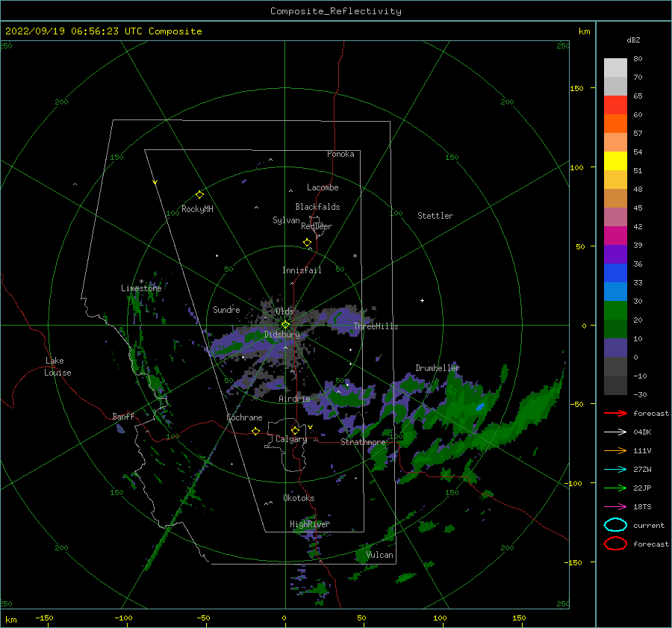The image size is (672, 628).
Task: Pick the green 22JP arrow icon
Action: click(615, 488)
